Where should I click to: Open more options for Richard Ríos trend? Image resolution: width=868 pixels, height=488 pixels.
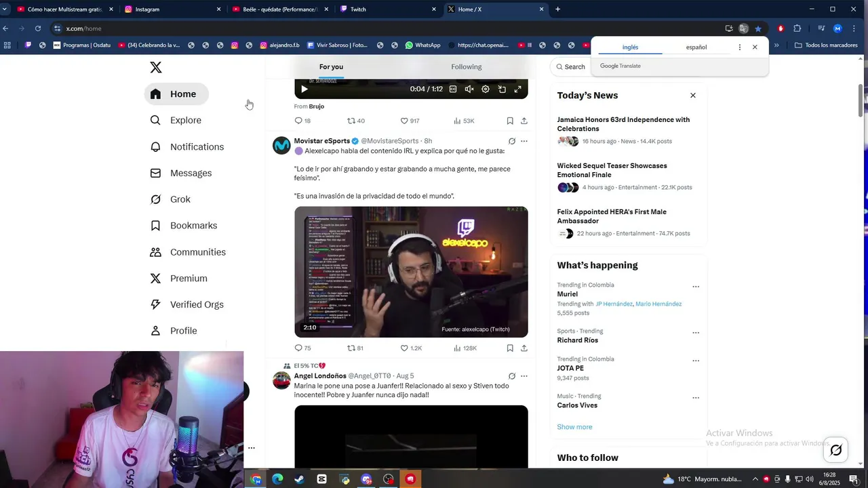click(696, 333)
